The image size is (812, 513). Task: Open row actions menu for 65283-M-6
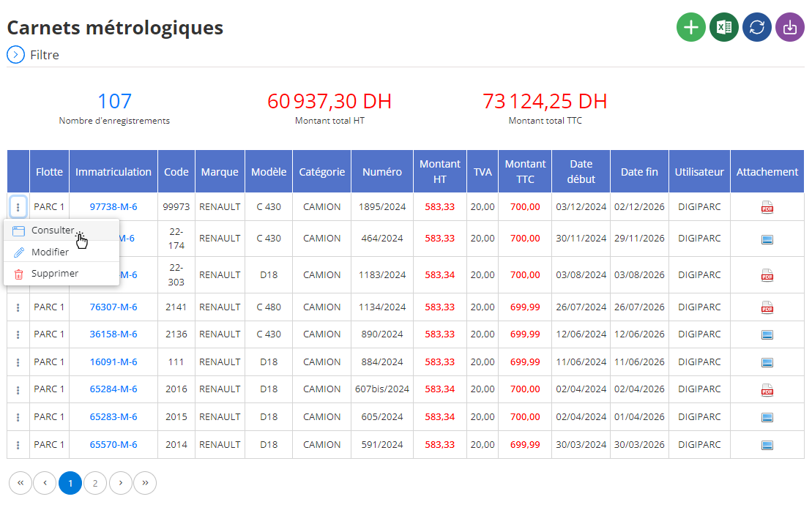point(18,417)
